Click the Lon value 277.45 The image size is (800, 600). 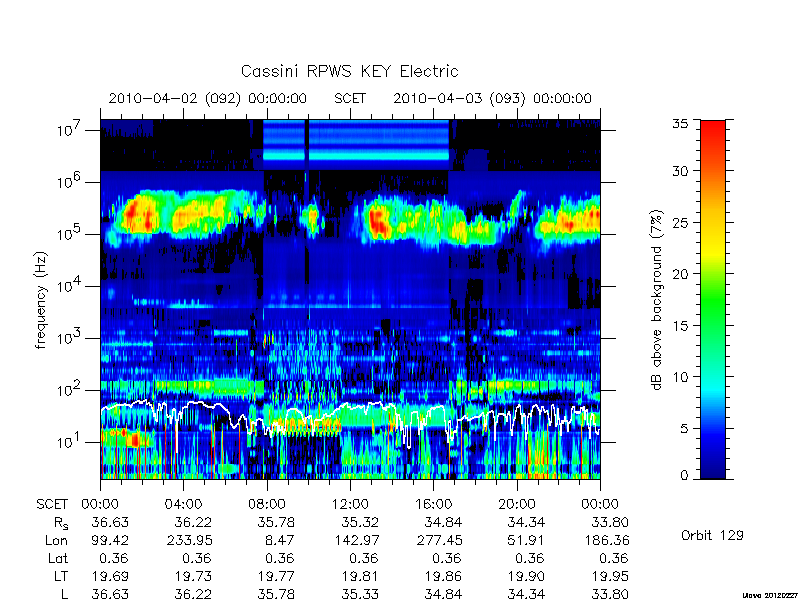(439, 540)
